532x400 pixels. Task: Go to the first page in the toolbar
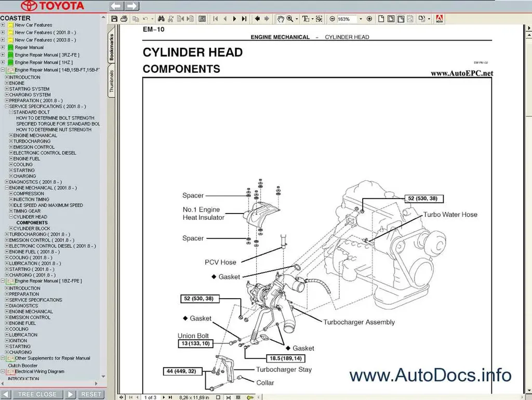[x=216, y=19]
